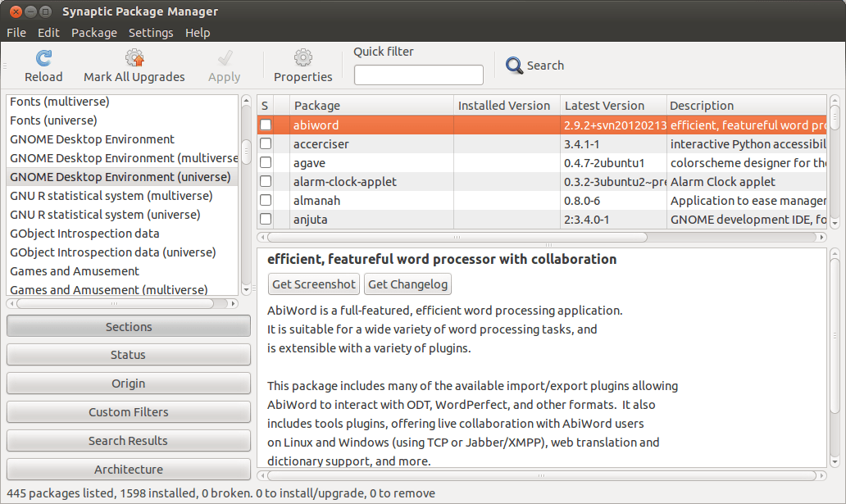Click version 0.8.0-6 of almanah
846x504 pixels.
pos(582,201)
